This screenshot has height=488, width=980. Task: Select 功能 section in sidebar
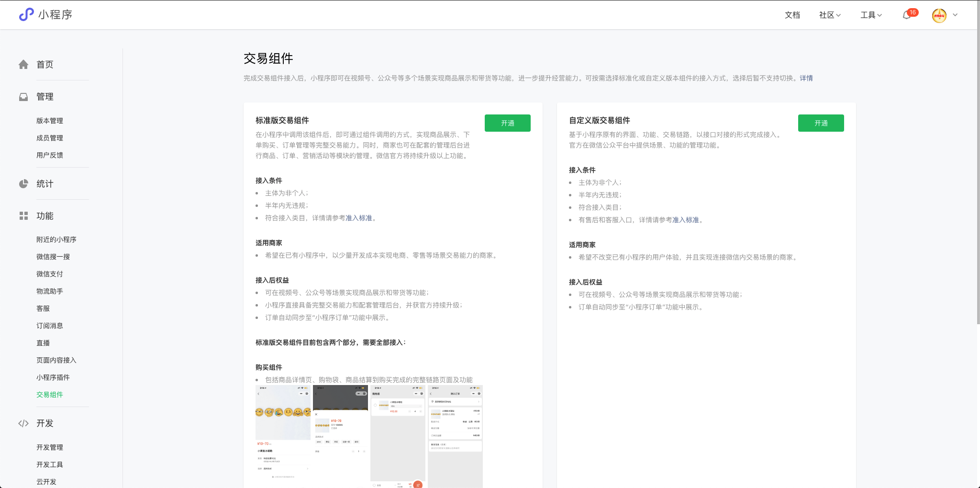45,216
